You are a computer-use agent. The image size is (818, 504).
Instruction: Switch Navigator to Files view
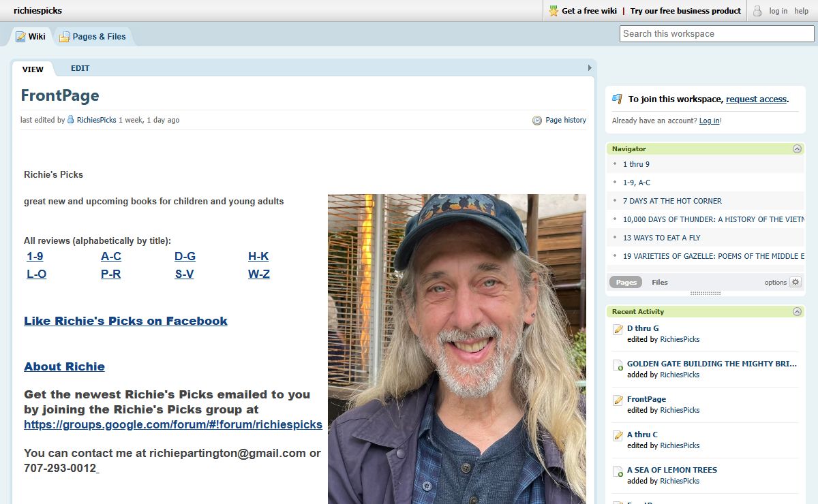pyautogui.click(x=660, y=282)
